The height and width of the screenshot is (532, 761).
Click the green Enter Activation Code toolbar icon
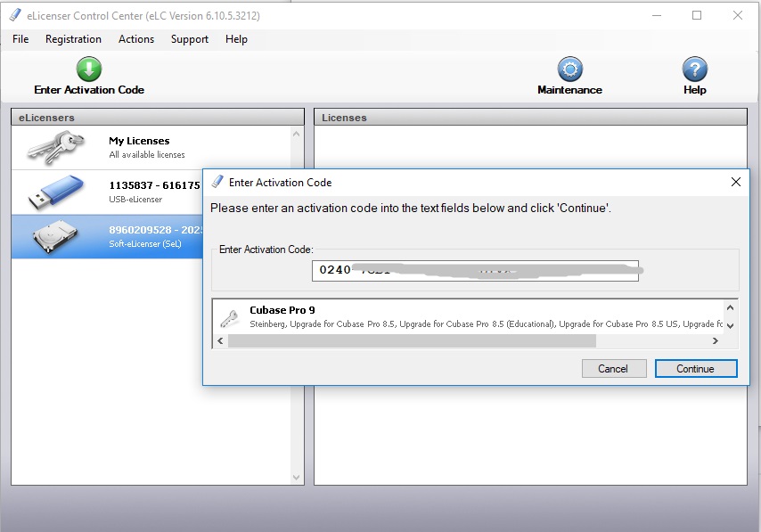point(89,69)
